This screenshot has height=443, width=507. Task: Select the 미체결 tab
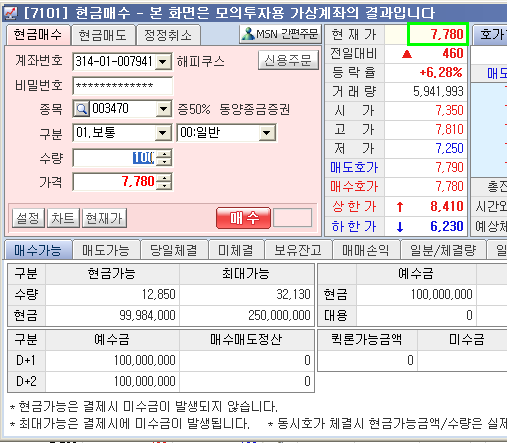(236, 250)
